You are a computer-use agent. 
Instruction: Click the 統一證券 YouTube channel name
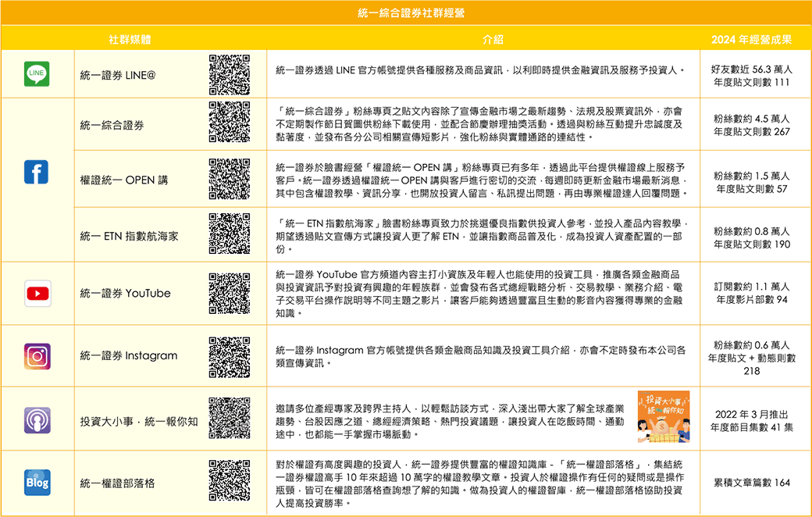pyautogui.click(x=125, y=294)
